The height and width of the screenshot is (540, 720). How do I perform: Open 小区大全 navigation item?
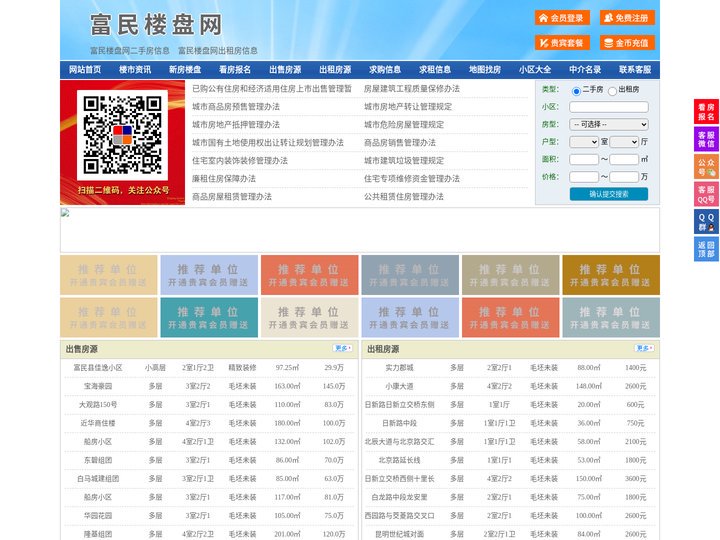pyautogui.click(x=535, y=70)
